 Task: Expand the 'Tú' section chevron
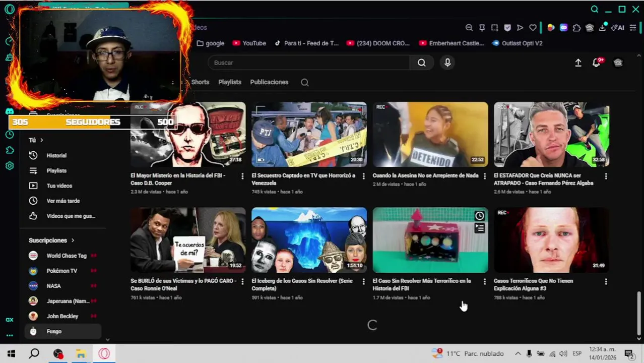[x=42, y=140]
